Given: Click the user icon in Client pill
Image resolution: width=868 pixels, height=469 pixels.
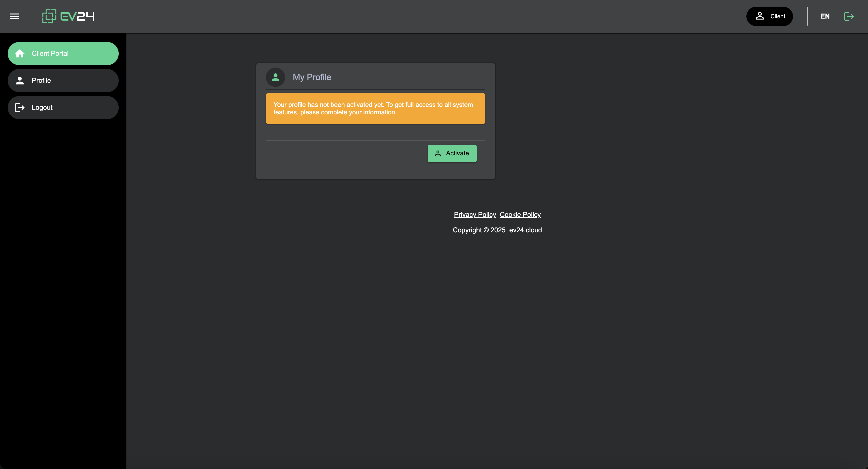Looking at the screenshot, I should pos(759,16).
